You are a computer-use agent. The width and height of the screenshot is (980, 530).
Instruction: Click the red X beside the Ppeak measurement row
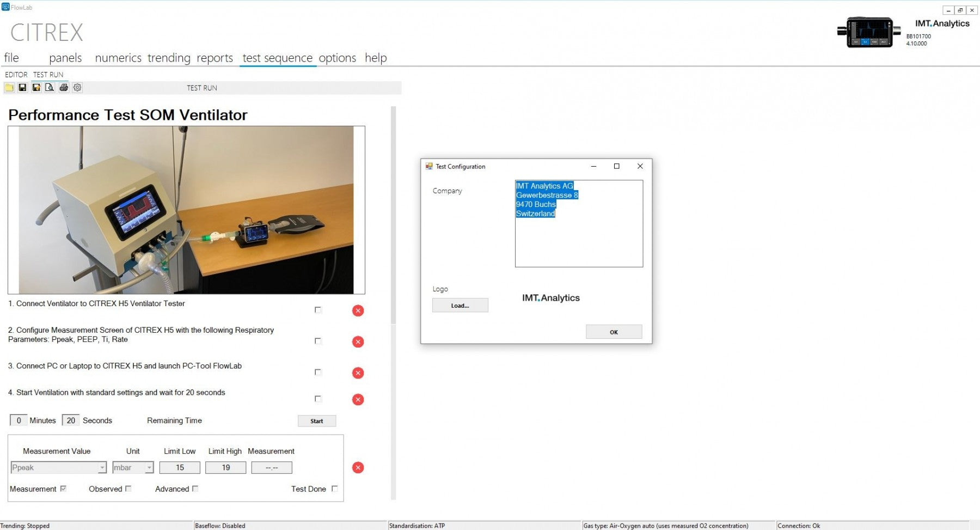click(x=358, y=467)
